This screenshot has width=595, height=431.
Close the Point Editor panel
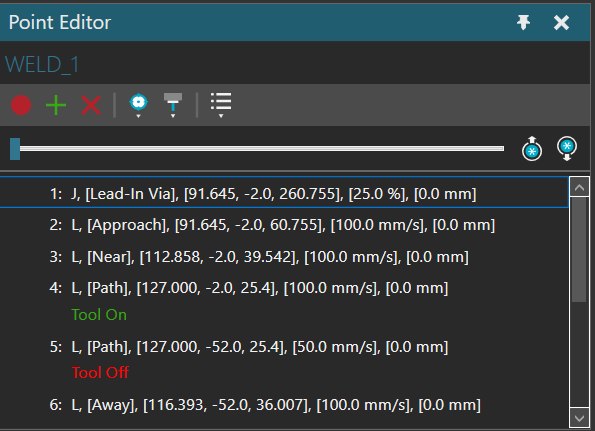click(x=561, y=22)
